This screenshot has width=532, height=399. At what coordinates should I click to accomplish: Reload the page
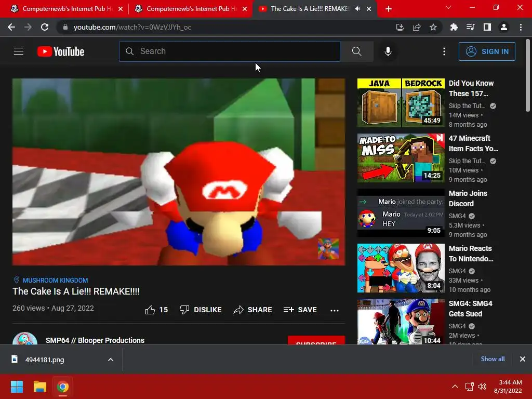[x=45, y=27]
